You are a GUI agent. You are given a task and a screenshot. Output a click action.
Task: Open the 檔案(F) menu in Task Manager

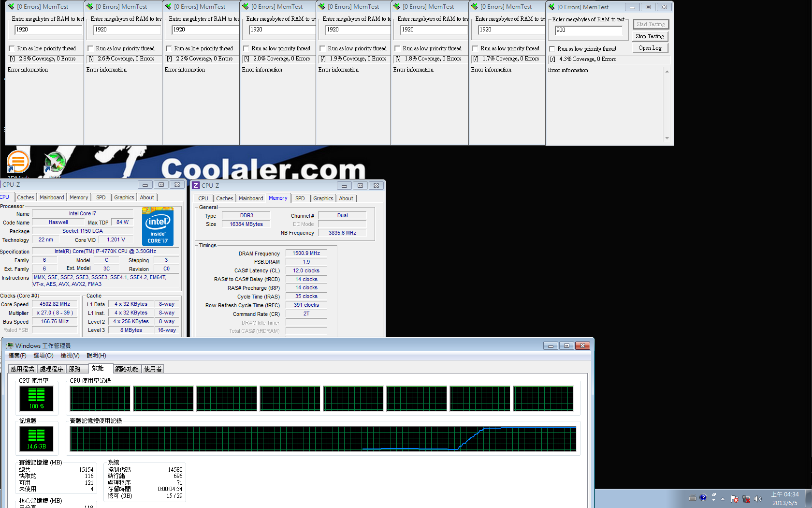pyautogui.click(x=17, y=356)
